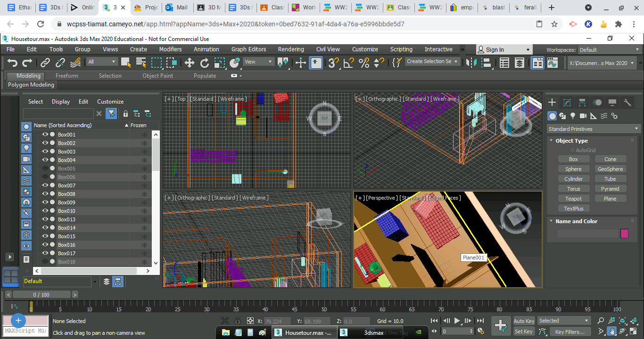Toggle the 3D Snaps button

coord(334,63)
